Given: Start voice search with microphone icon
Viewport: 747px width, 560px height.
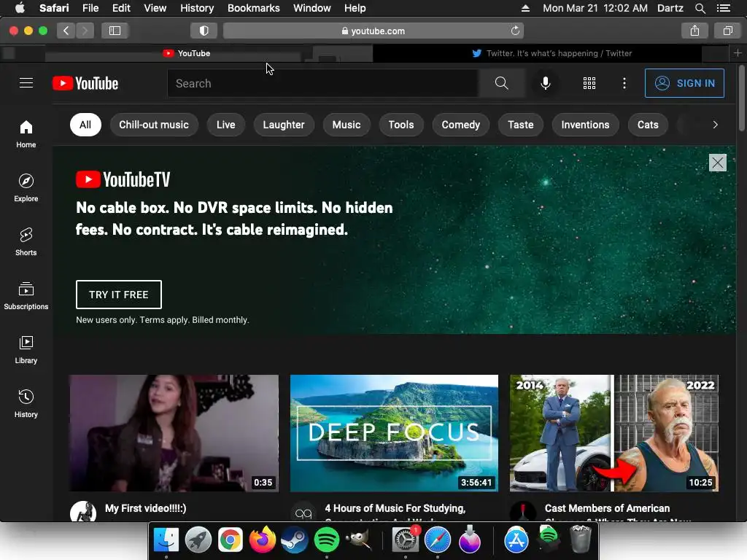Looking at the screenshot, I should pyautogui.click(x=546, y=83).
